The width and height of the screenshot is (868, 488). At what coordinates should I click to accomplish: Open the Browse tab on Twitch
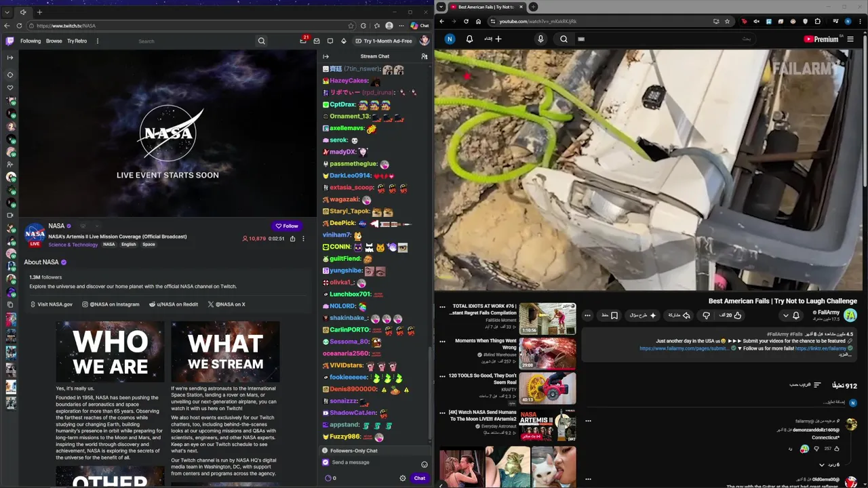pos(54,41)
